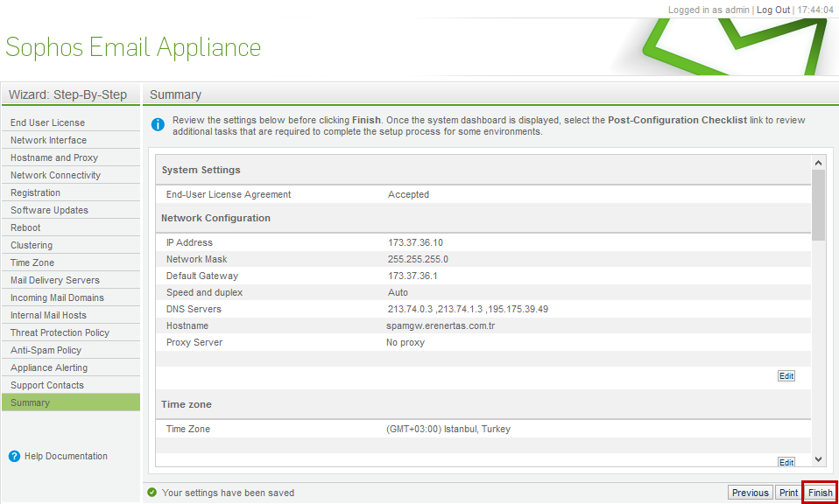Click the 'Auto' speed and duplex value
This screenshot has height=504, width=839.
(398, 293)
